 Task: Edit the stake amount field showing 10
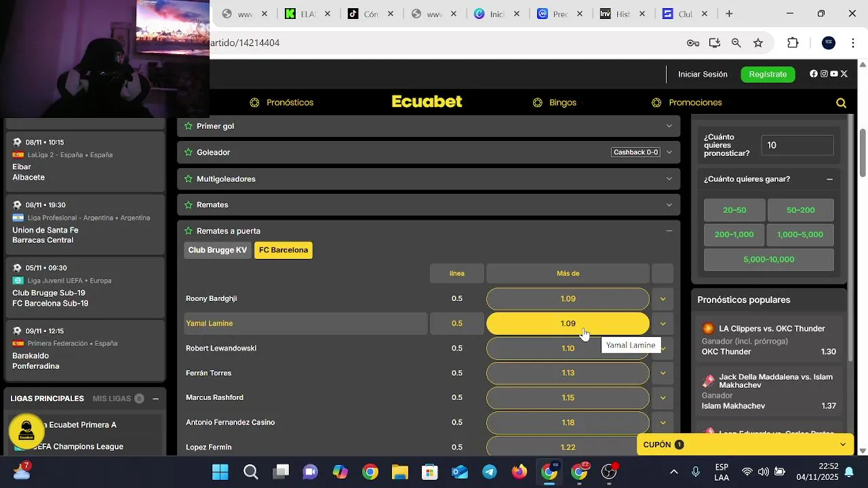[797, 145]
